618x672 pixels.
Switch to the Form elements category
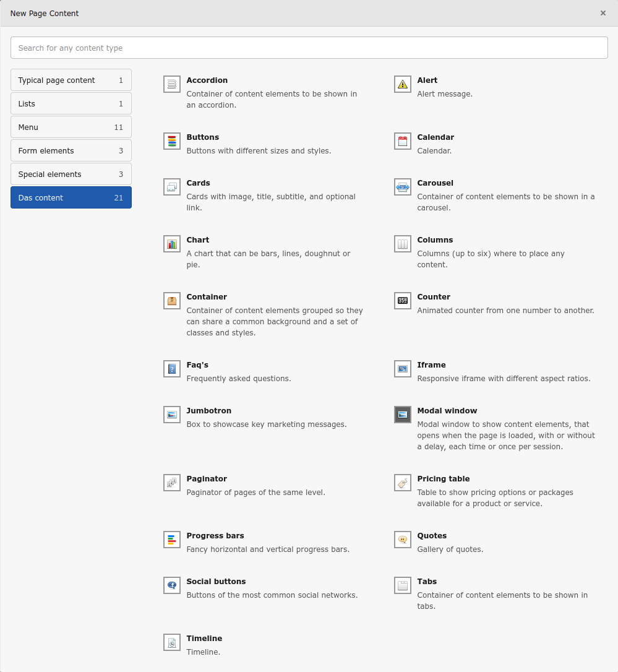tap(71, 150)
